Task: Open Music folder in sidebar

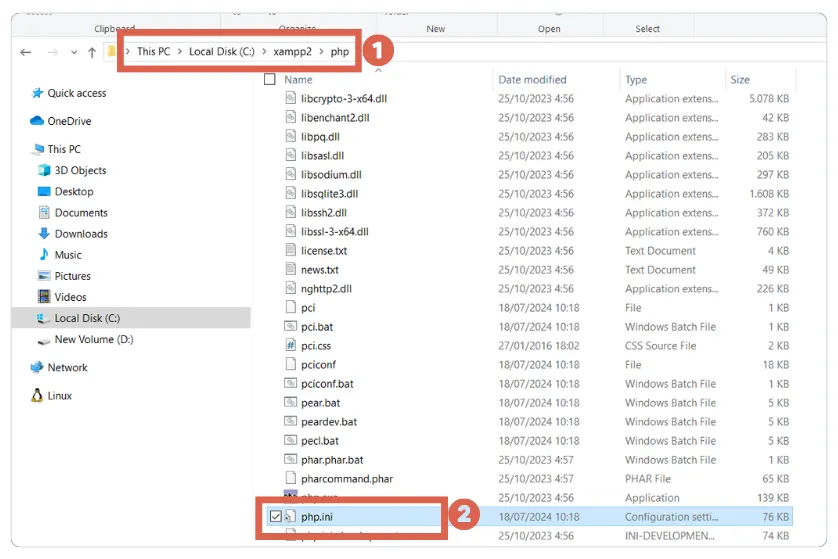Action: point(68,255)
